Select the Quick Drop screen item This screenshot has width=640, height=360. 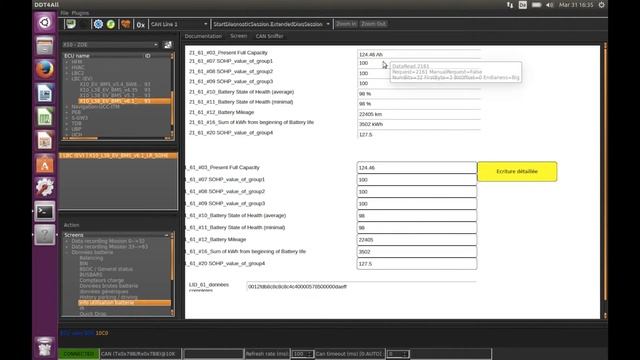coord(93,314)
